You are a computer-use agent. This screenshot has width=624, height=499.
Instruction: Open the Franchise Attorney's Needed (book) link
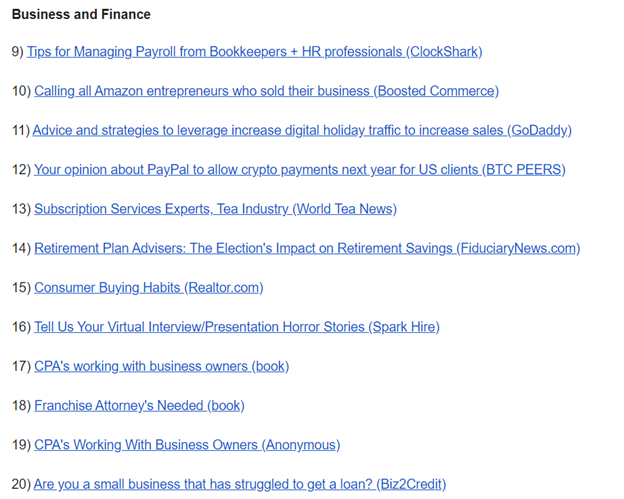[x=139, y=406]
